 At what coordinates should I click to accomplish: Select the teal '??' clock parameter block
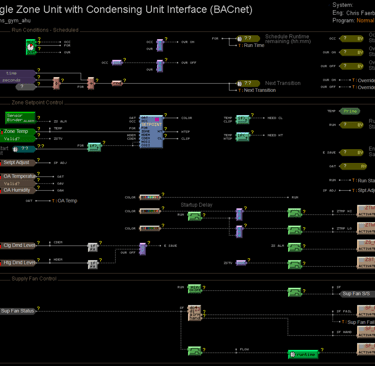pyautogui.click(x=24, y=149)
